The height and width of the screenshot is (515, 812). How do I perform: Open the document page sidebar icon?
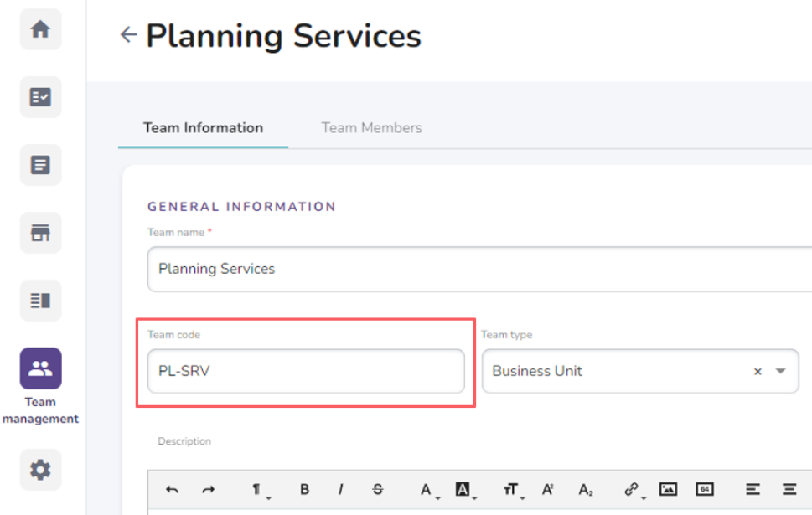tap(40, 165)
